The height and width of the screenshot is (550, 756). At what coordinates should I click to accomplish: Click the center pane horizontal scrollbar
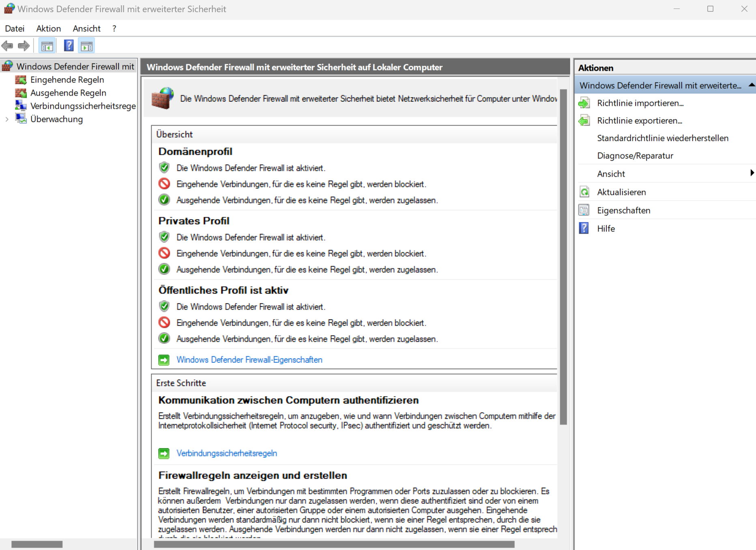pos(334,544)
